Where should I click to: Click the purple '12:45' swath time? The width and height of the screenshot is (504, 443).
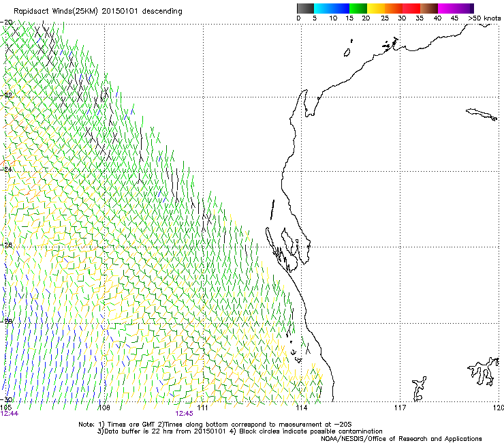[x=184, y=414]
